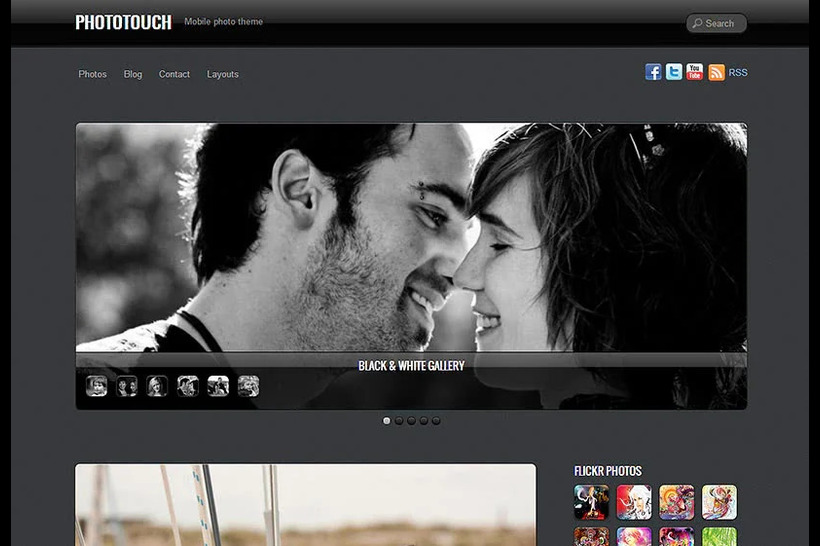Click the RSS text link

pos(738,73)
